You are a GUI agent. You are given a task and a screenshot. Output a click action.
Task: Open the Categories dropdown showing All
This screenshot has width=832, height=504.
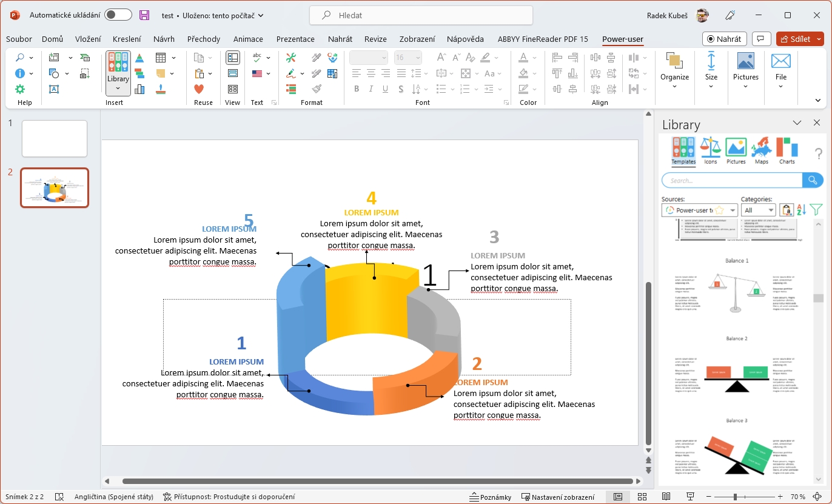pos(758,210)
